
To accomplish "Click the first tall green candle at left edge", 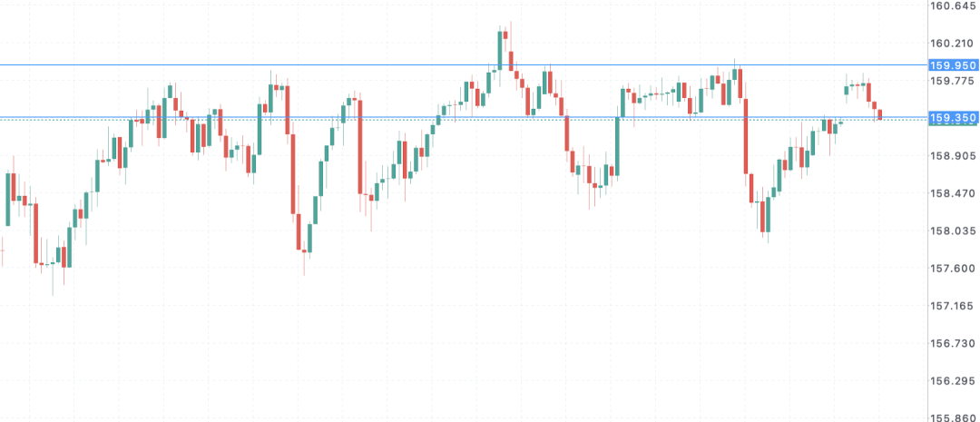I will 8,200.
